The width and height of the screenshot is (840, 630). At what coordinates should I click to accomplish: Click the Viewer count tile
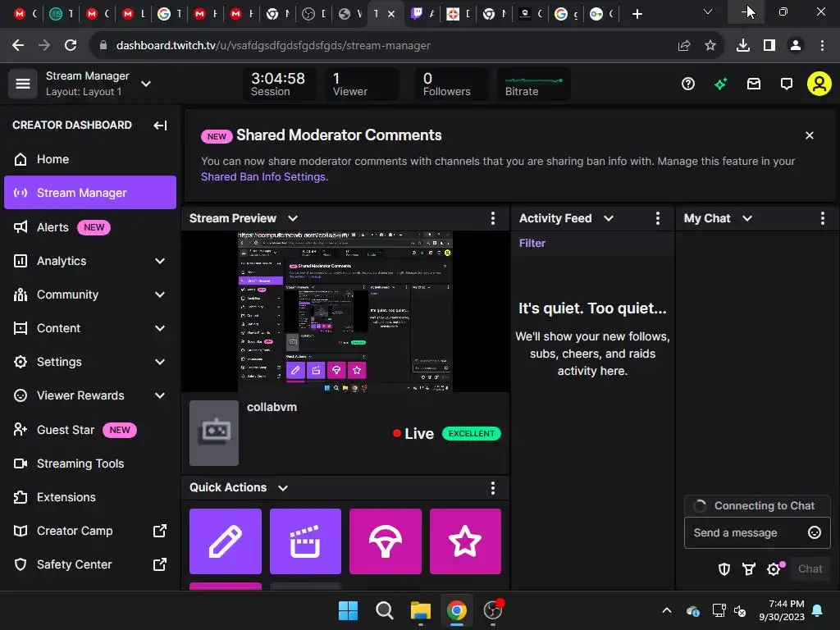pyautogui.click(x=361, y=84)
